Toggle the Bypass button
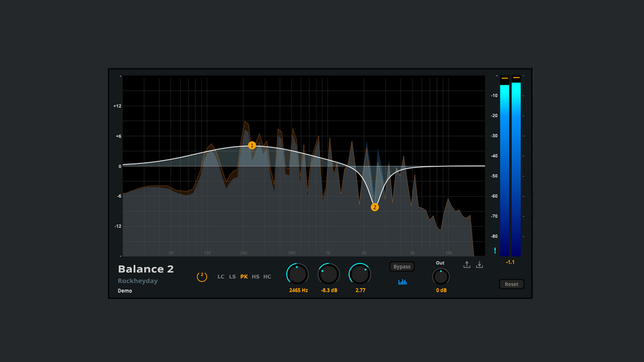Image resolution: width=644 pixels, height=362 pixels. 402,267
